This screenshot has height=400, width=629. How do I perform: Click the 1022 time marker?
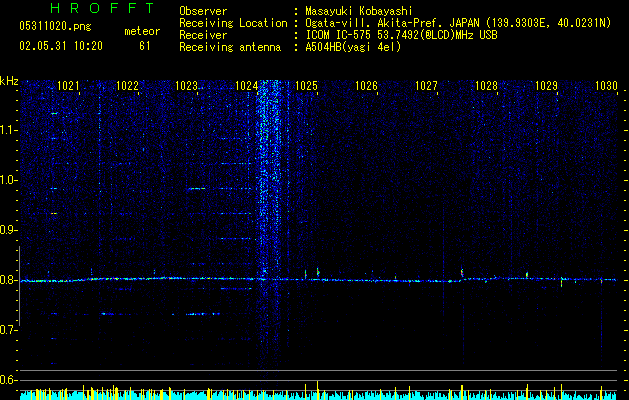pyautogui.click(x=127, y=86)
